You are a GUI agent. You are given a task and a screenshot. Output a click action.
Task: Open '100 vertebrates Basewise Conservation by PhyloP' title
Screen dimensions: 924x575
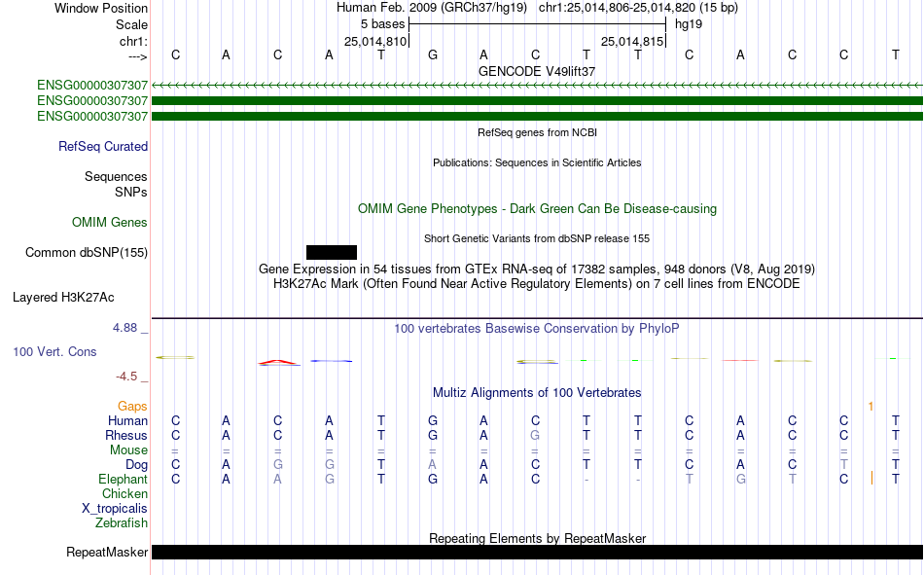[537, 329]
